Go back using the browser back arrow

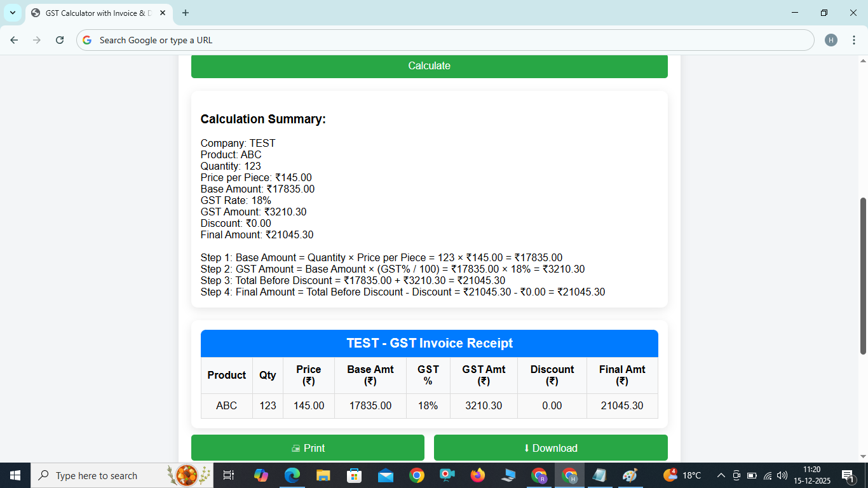14,39
